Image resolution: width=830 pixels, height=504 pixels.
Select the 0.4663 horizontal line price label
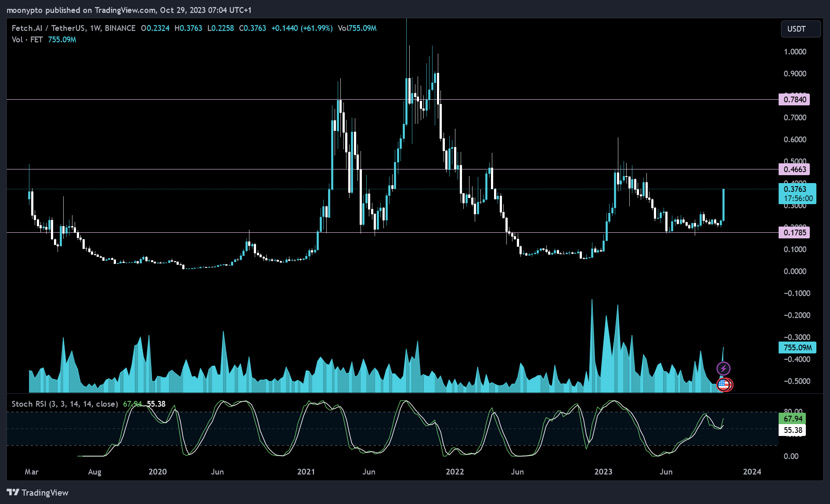(794, 169)
